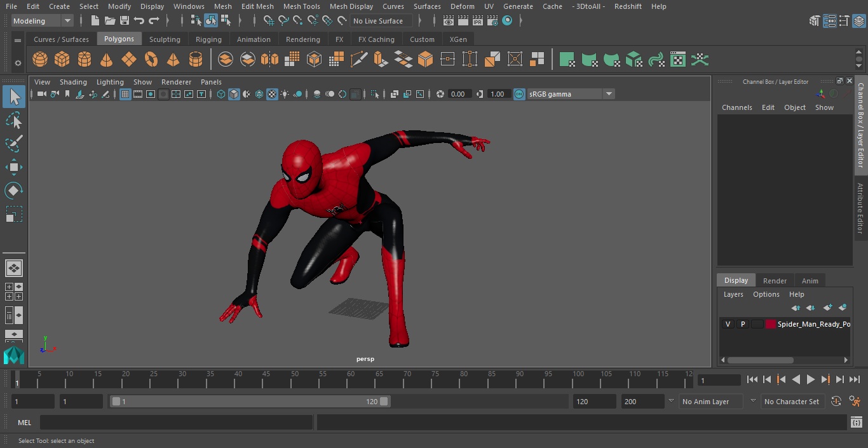The width and height of the screenshot is (868, 448).
Task: Click the shelf settings gear icon
Action: tap(18, 63)
